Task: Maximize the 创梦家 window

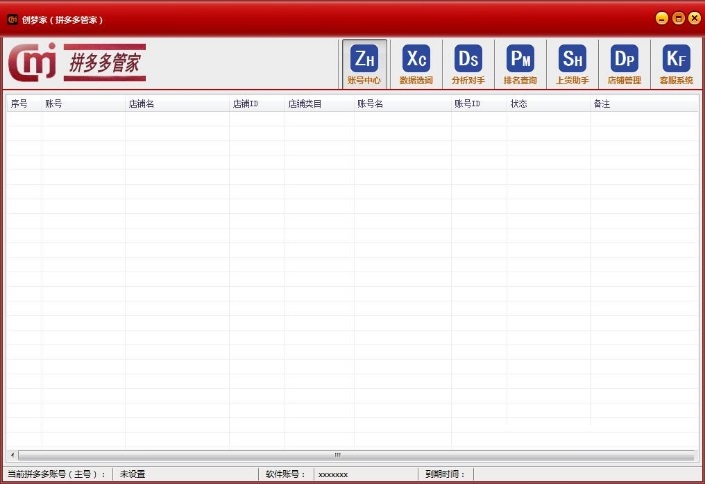Action: tap(678, 18)
